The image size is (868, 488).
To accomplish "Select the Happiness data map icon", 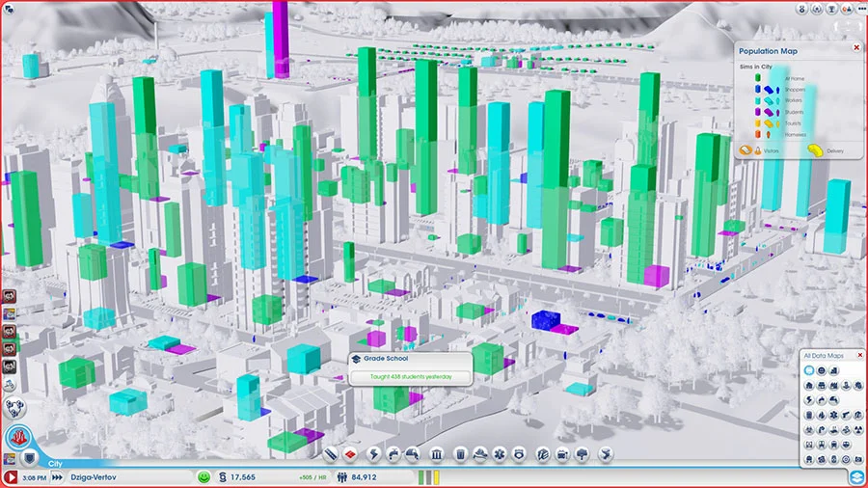I will click(x=822, y=370).
